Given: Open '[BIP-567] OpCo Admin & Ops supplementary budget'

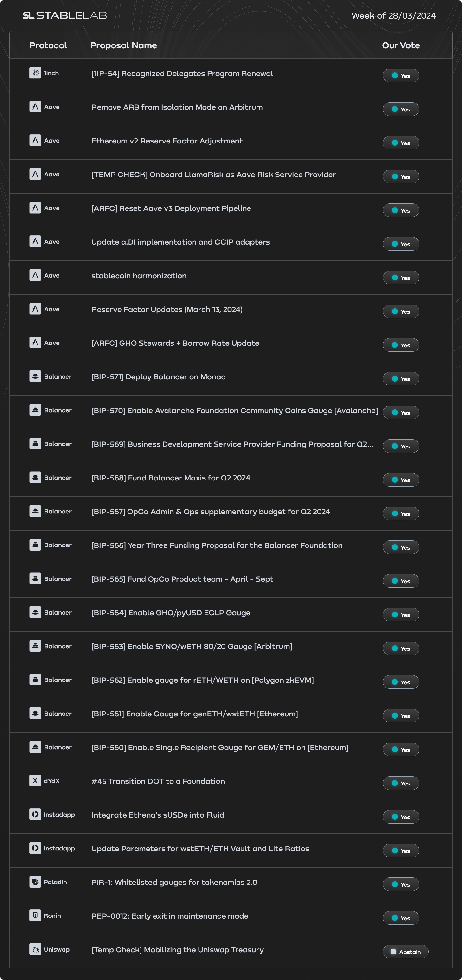Looking at the screenshot, I should (211, 512).
